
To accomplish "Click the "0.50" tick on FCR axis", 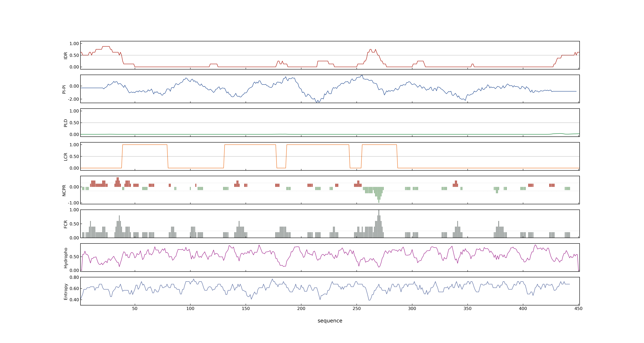I will point(74,224).
